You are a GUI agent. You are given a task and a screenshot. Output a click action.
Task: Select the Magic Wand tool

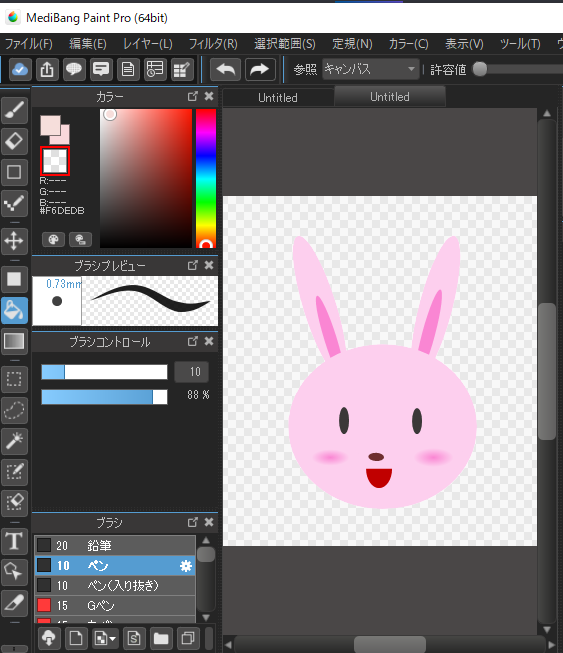point(15,441)
